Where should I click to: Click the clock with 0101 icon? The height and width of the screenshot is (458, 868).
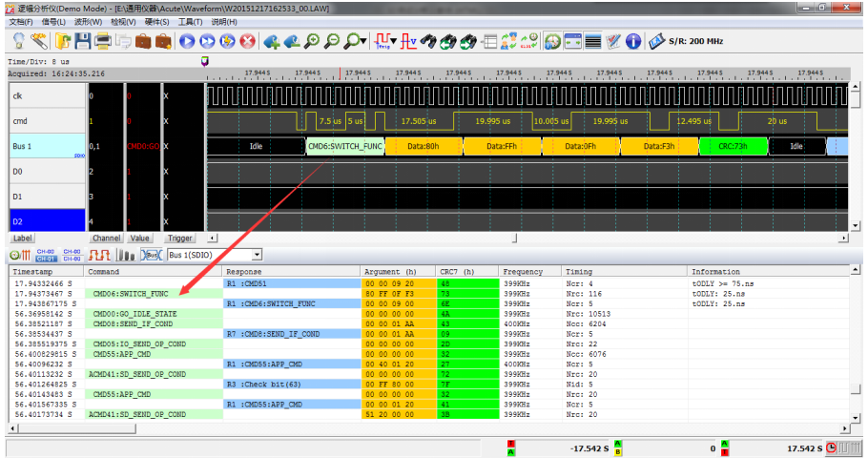coord(528,41)
